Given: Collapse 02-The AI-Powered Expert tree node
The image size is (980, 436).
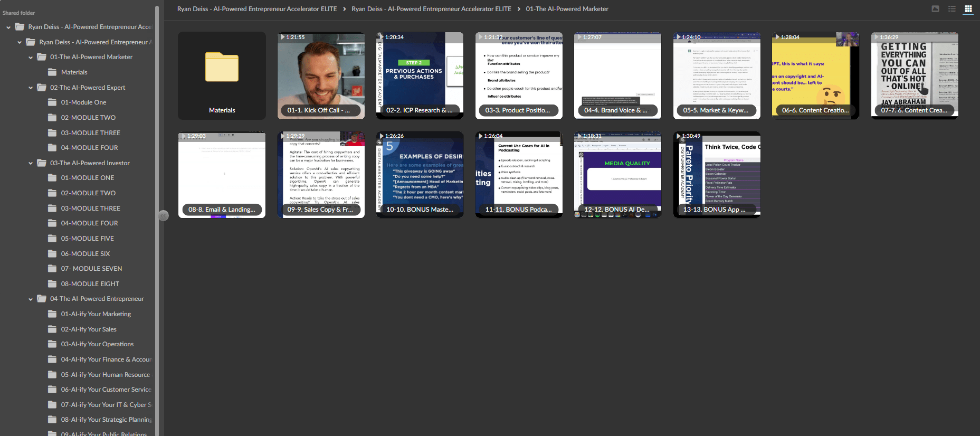Looking at the screenshot, I should [31, 88].
